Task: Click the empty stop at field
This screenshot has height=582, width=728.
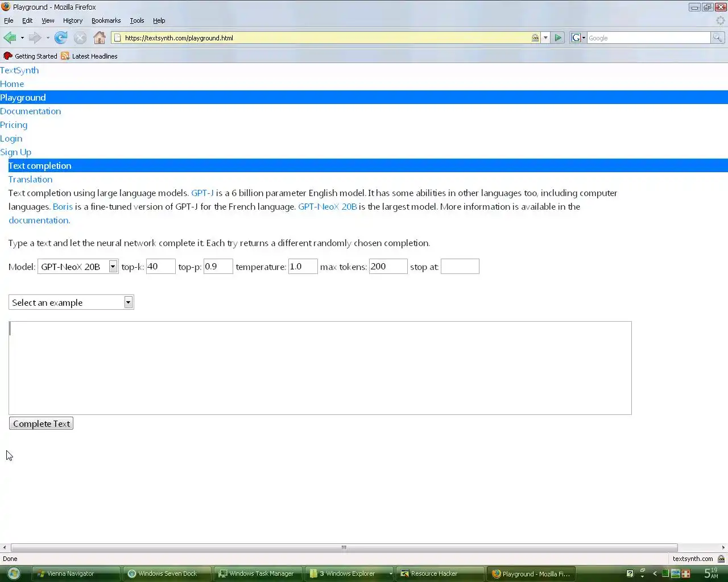Action: (x=460, y=267)
